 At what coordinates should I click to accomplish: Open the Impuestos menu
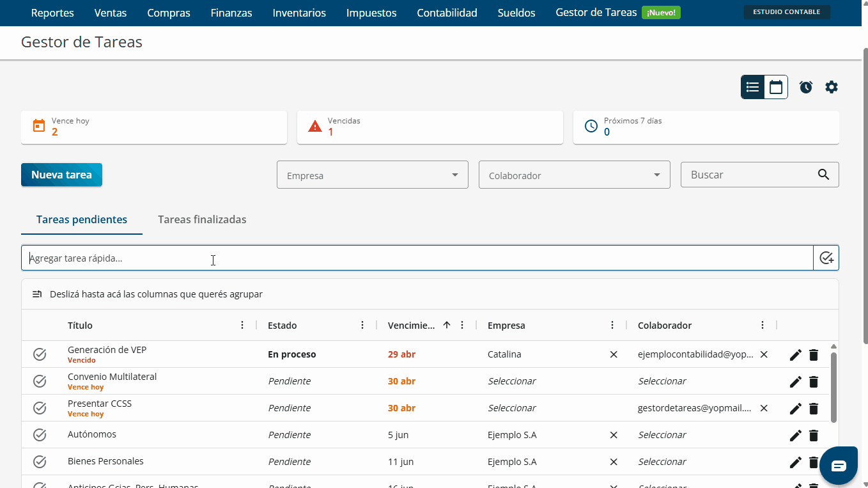coord(371,13)
